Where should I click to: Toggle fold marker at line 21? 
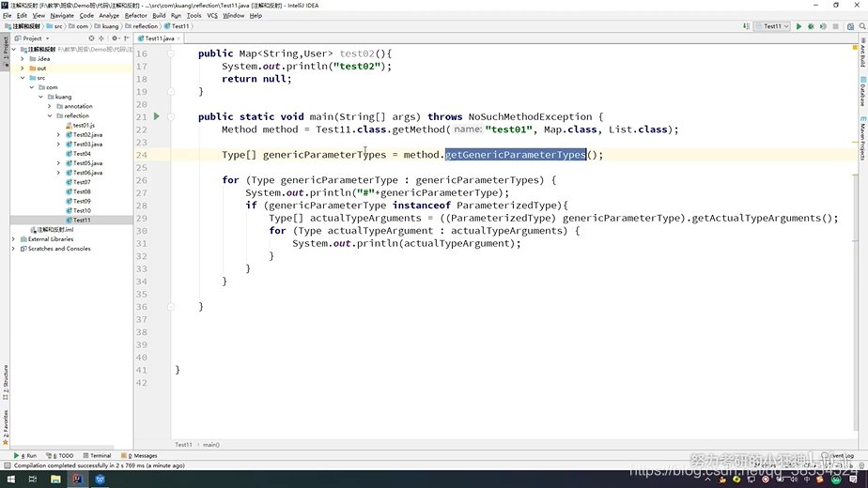pos(171,116)
